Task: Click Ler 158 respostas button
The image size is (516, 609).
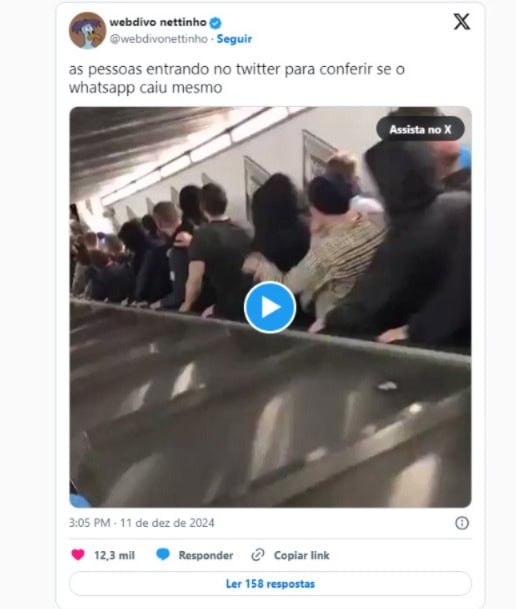Action: pyautogui.click(x=270, y=584)
